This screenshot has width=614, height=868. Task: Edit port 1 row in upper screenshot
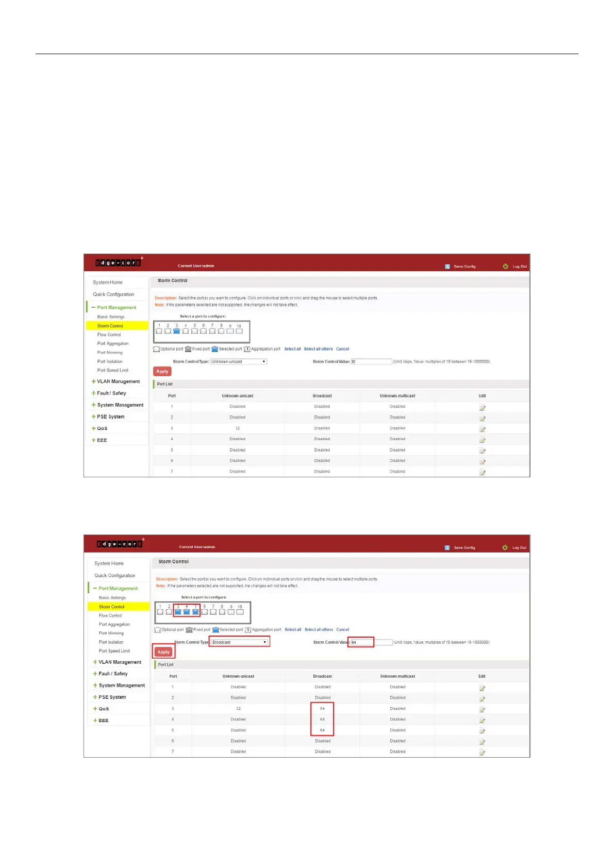coord(483,407)
